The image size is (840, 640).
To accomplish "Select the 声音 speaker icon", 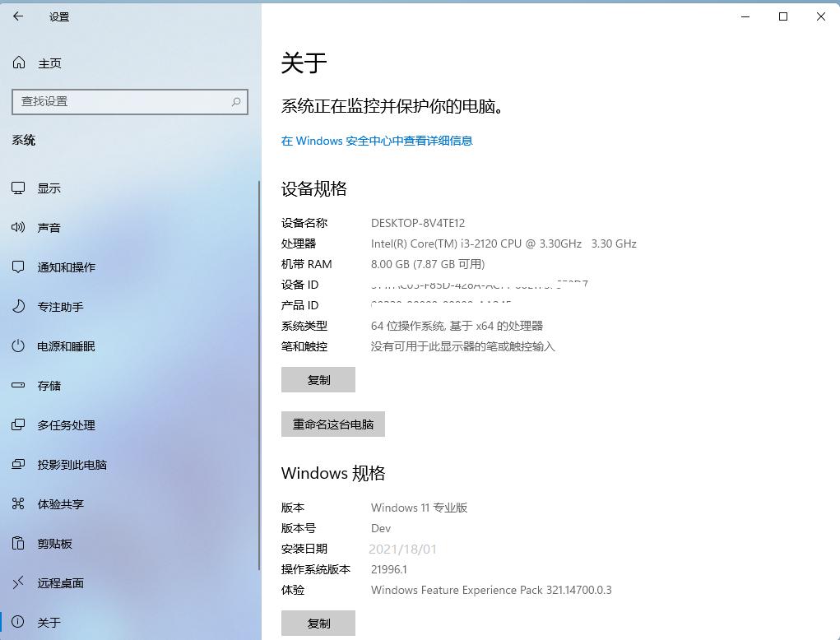I will click(18, 227).
